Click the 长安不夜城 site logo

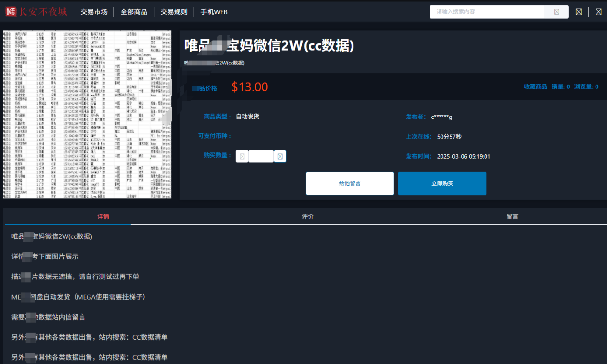(x=36, y=11)
